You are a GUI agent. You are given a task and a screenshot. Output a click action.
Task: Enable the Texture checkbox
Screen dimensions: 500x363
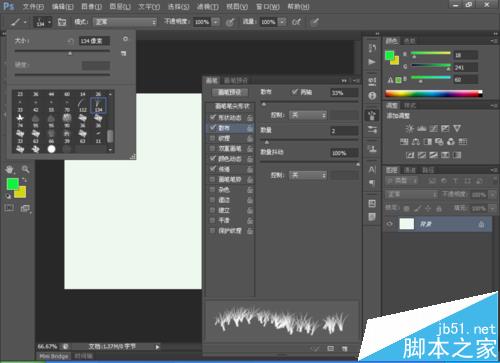click(212, 138)
